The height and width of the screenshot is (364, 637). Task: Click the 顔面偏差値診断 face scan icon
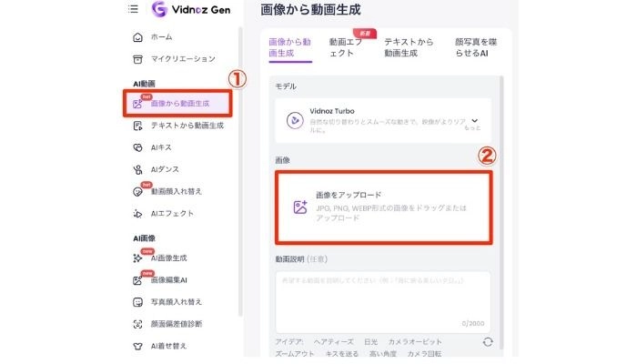point(137,324)
